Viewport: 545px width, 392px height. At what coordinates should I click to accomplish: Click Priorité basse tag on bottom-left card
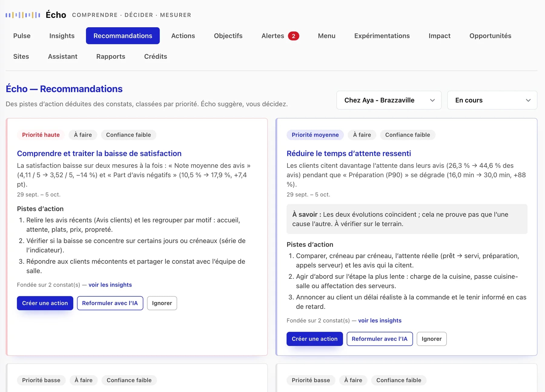pyautogui.click(x=41, y=380)
